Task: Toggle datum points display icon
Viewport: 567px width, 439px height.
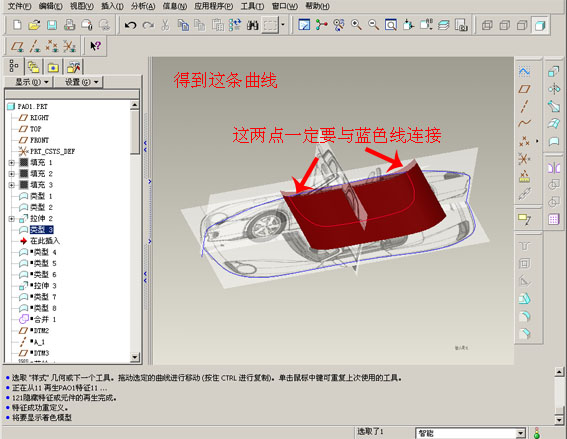Action: [x=52, y=46]
